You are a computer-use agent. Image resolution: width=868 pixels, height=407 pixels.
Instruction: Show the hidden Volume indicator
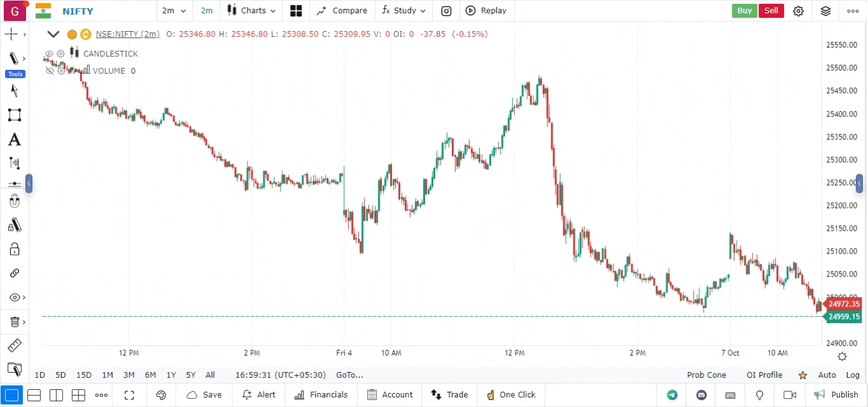click(x=50, y=71)
